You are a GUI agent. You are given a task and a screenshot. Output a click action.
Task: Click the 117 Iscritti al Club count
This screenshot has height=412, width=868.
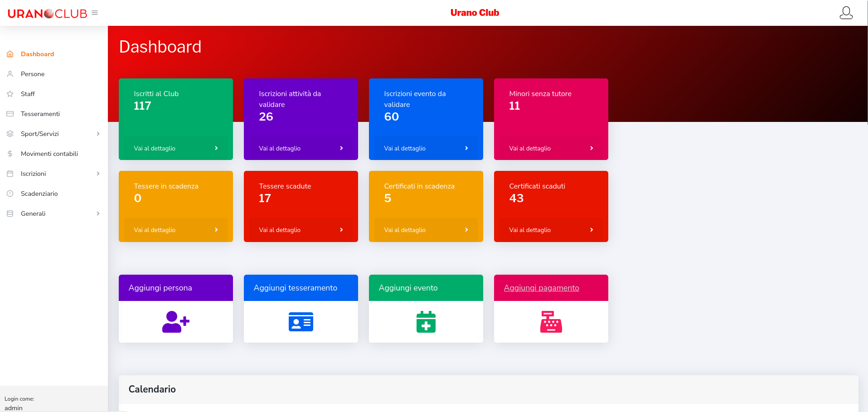point(142,106)
